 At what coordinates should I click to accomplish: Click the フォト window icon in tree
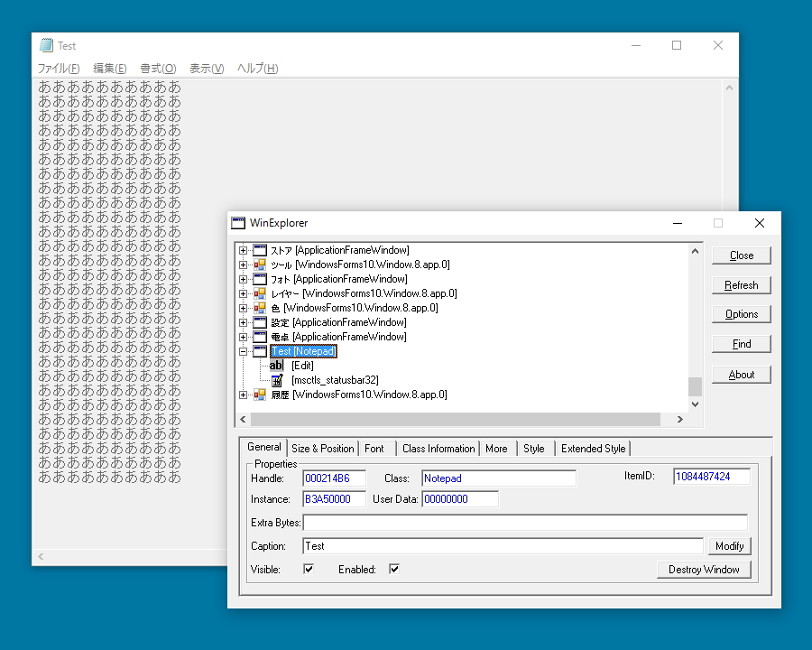coord(260,279)
